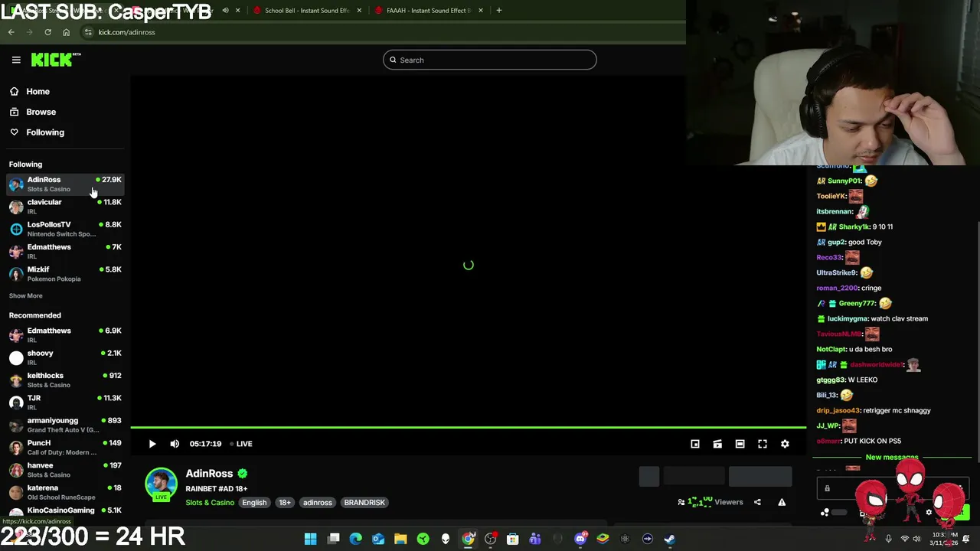Open LosPollosTV channel in sidebar
This screenshot has width=980, height=551.
tap(65, 229)
